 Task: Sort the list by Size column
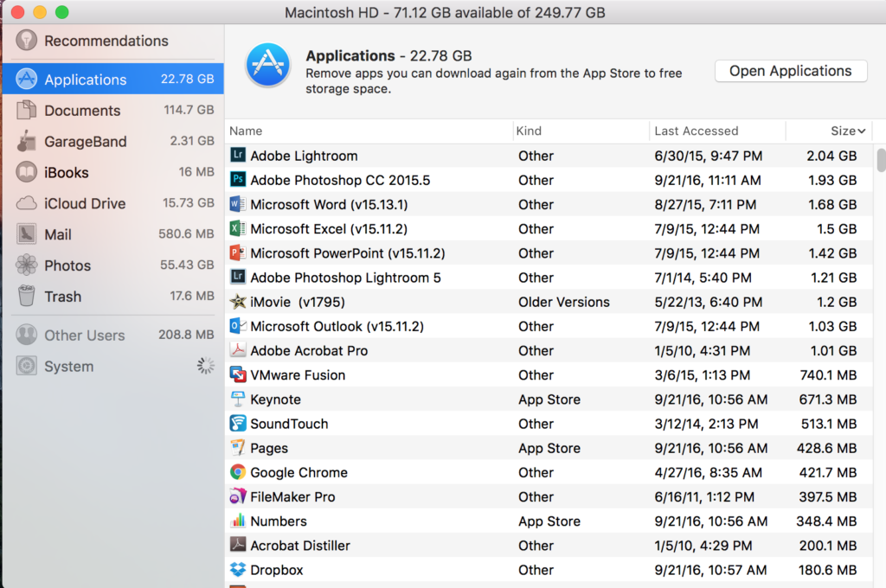848,131
